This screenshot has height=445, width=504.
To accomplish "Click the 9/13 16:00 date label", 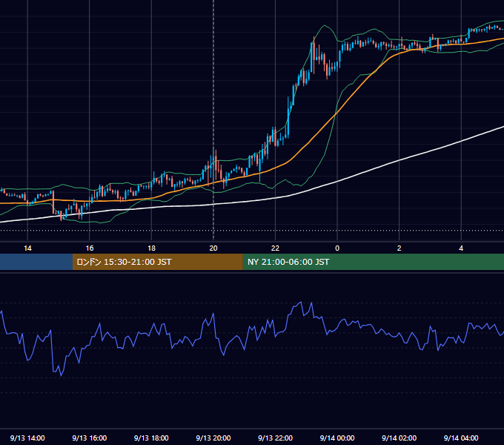I will tap(90, 438).
